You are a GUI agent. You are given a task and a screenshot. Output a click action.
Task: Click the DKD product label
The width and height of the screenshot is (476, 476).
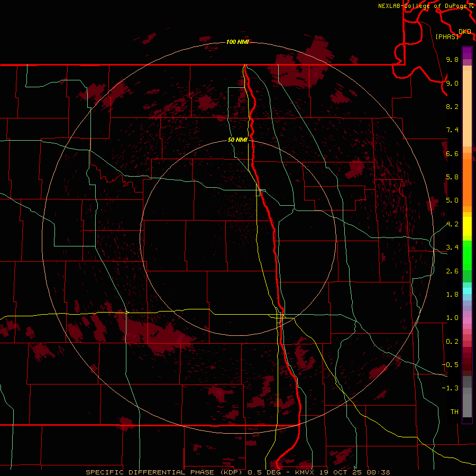coord(465,32)
